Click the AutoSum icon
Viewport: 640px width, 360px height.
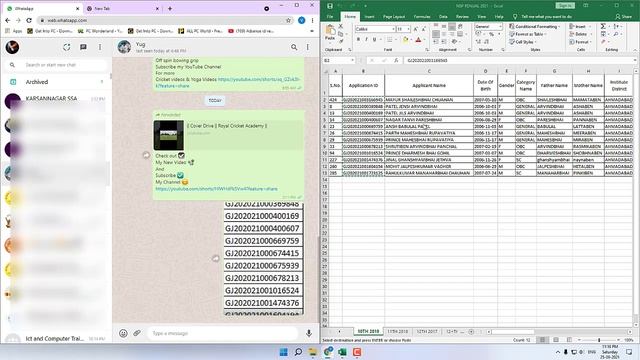pyautogui.click(x=603, y=26)
